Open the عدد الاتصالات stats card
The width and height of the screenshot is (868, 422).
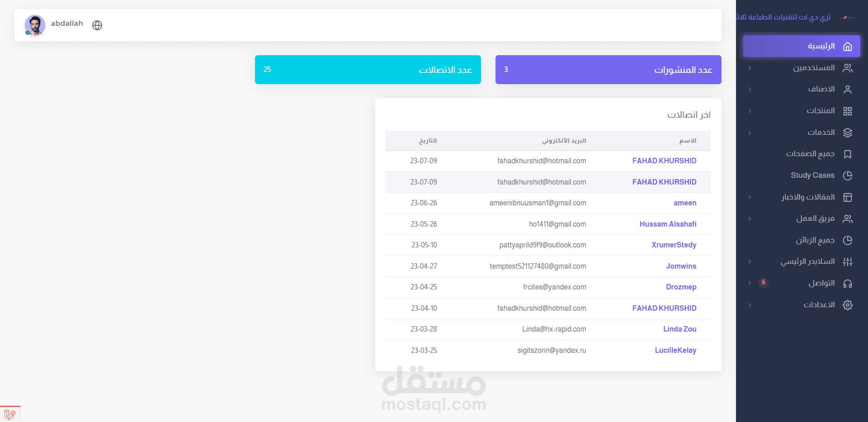coord(368,70)
